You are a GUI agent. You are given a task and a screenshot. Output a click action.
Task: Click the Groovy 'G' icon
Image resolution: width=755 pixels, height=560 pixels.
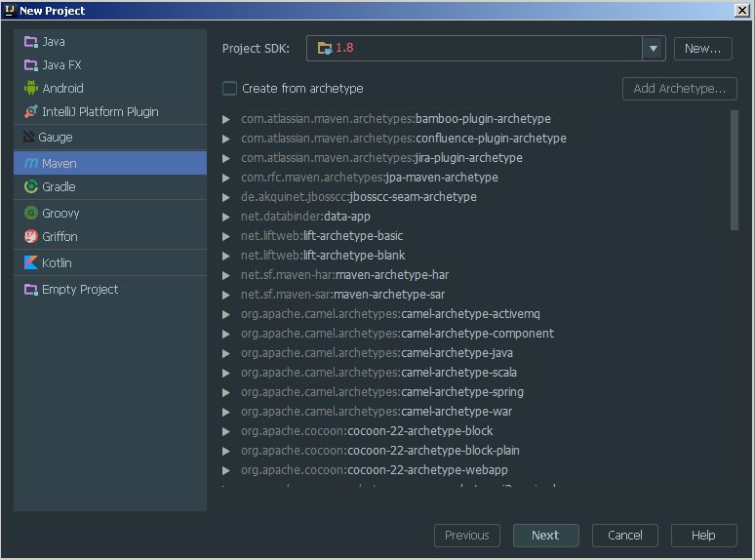click(31, 213)
